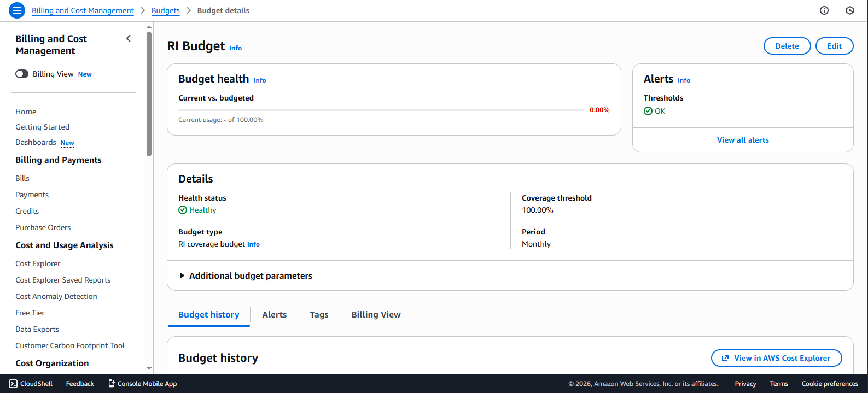Click the CloudShell icon in footer
This screenshot has height=393, width=868.
click(13, 384)
